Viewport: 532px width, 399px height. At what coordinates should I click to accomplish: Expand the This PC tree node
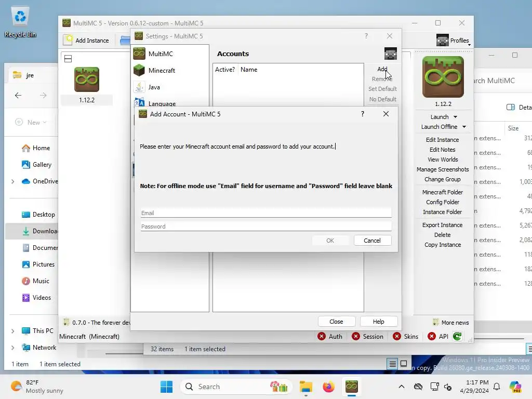point(13,331)
